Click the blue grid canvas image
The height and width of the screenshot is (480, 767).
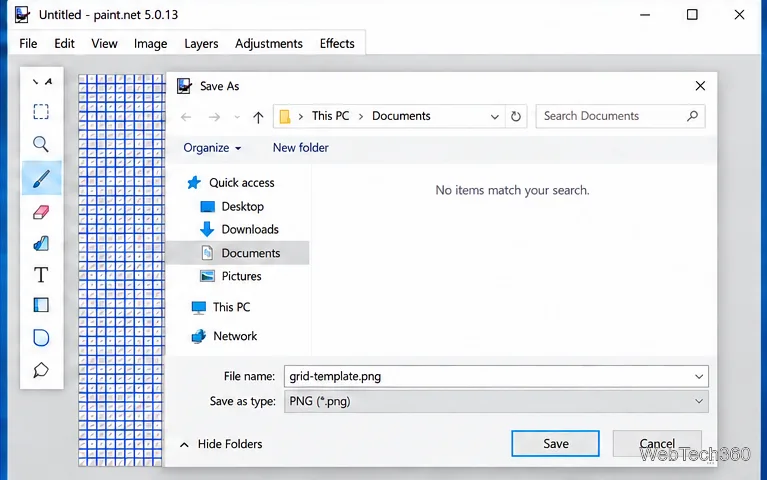(122, 270)
